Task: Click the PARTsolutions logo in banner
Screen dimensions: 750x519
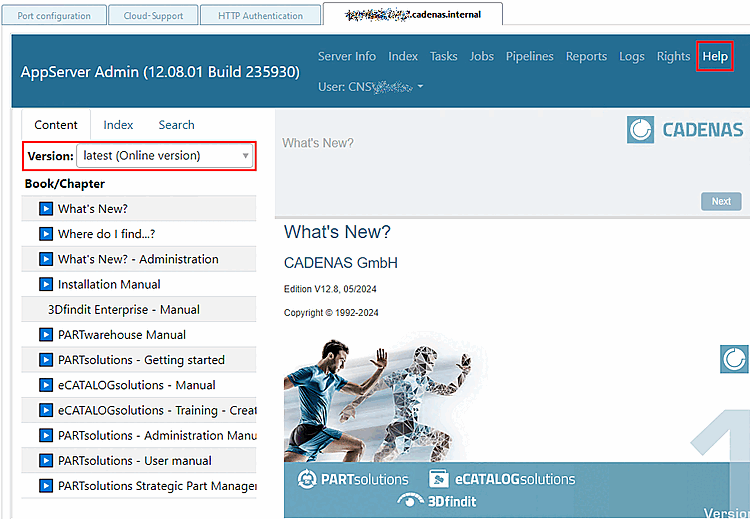Action: tap(353, 479)
